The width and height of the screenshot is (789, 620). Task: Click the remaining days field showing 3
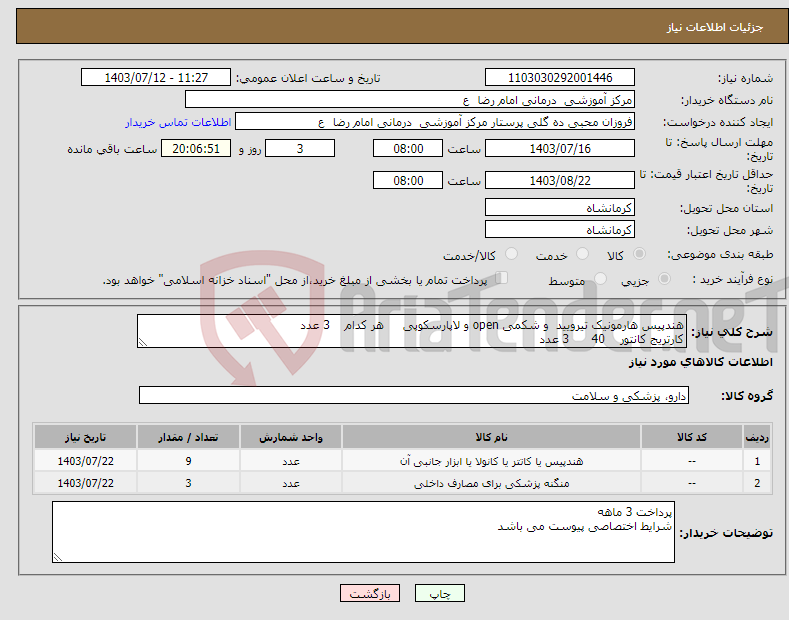300,148
